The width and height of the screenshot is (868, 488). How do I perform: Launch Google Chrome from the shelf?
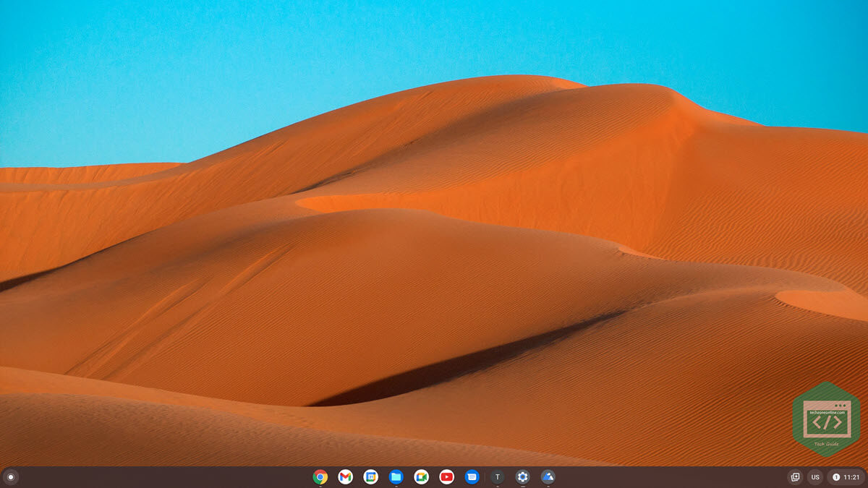click(320, 476)
